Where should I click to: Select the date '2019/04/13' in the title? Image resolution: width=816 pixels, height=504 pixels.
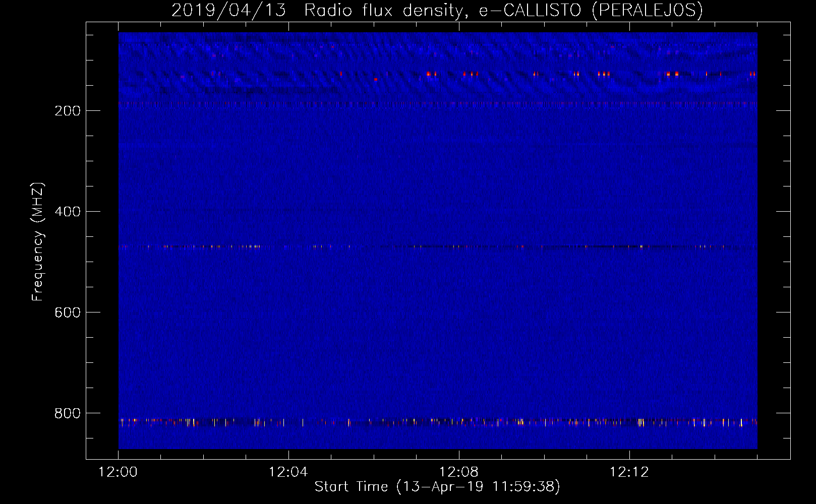point(228,10)
